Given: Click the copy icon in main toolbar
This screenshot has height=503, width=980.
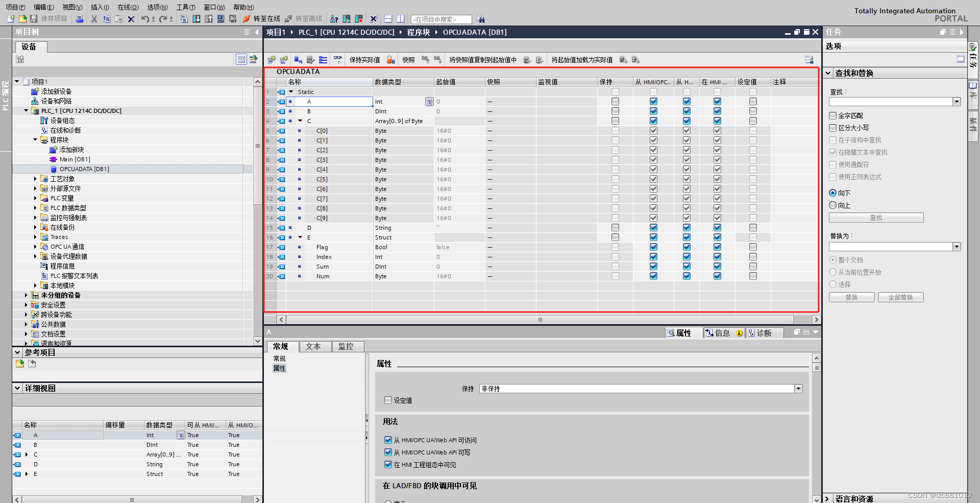Looking at the screenshot, I should tap(106, 19).
